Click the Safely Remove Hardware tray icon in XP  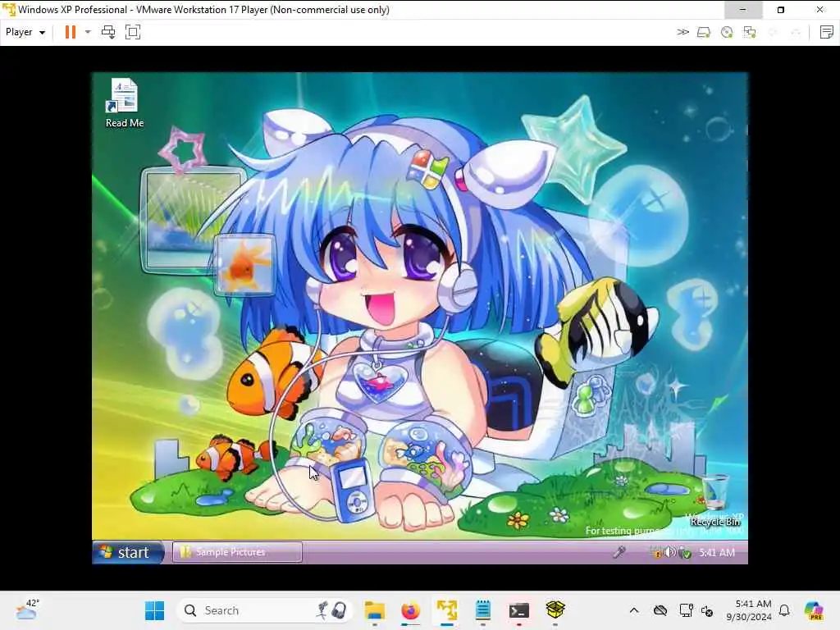tap(685, 553)
